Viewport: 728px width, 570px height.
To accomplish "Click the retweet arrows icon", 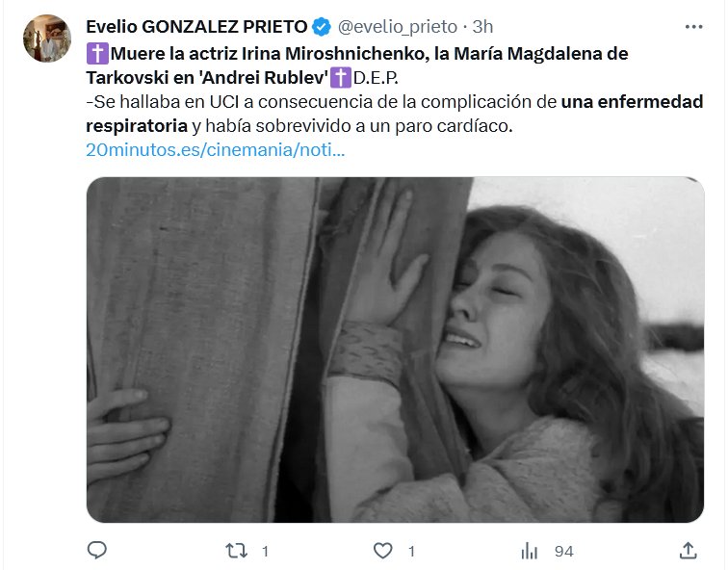I will tap(236, 551).
